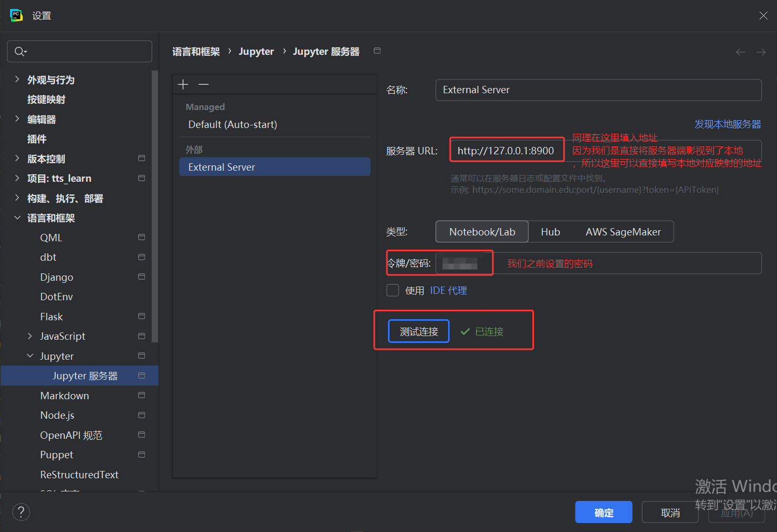Expand 版本控制 settings group
777x532 pixels.
pos(17,159)
